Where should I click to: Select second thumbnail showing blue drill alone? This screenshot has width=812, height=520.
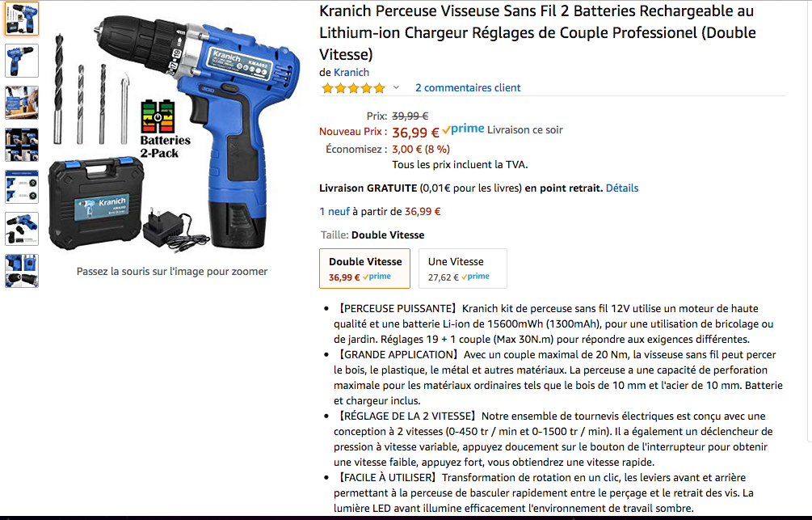[22, 61]
